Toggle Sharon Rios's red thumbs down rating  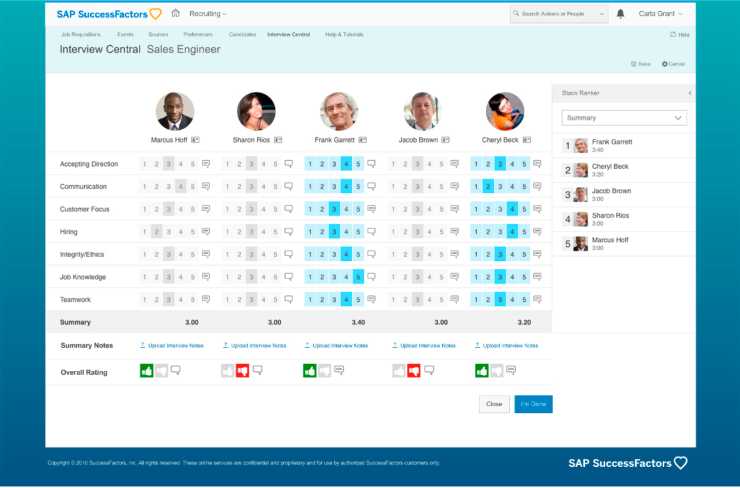pyautogui.click(x=243, y=371)
